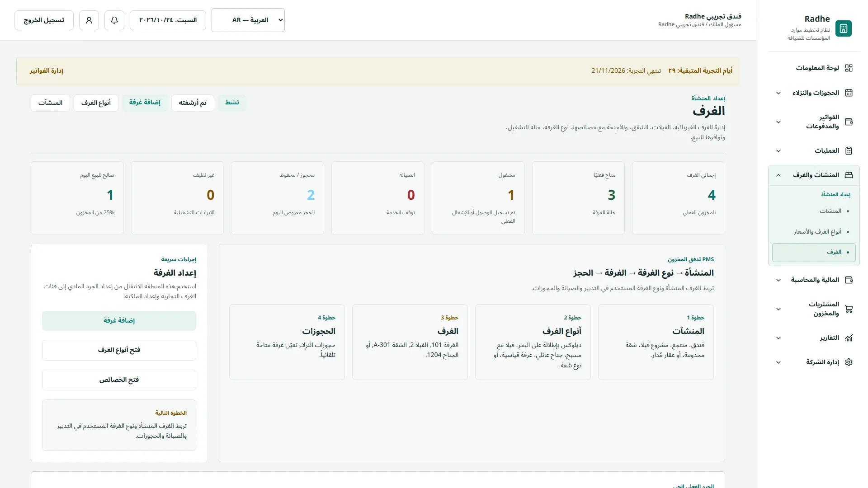Expand the الحجوزات والنزلاء chevron
Viewport: 868px width, 488px height.
tap(778, 93)
